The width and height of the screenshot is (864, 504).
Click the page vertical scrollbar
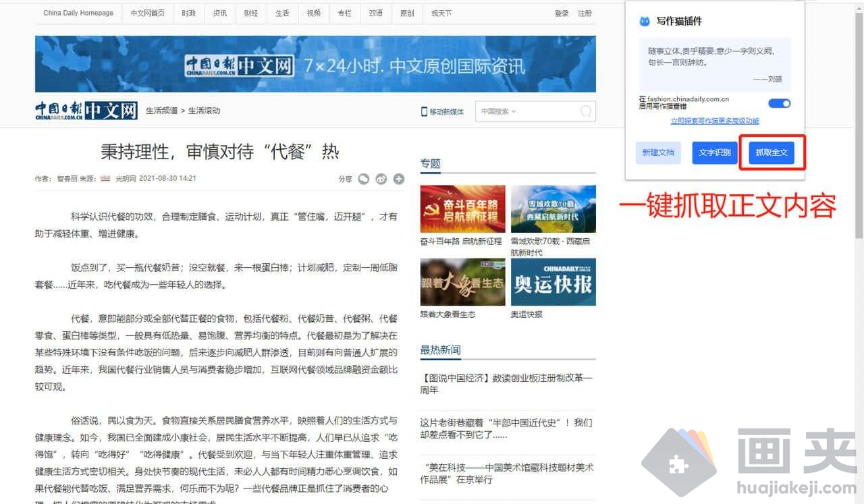(x=859, y=135)
